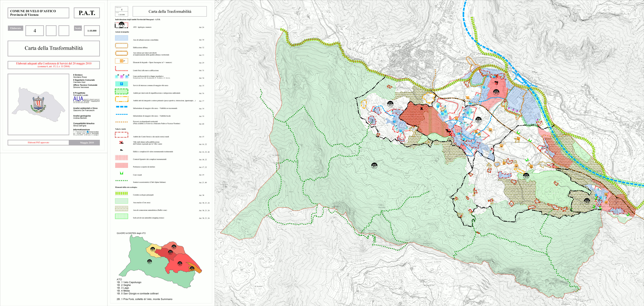Click the ATO tipologia e numero legend symbol
The height and width of the screenshot is (306, 644).
(122, 25)
